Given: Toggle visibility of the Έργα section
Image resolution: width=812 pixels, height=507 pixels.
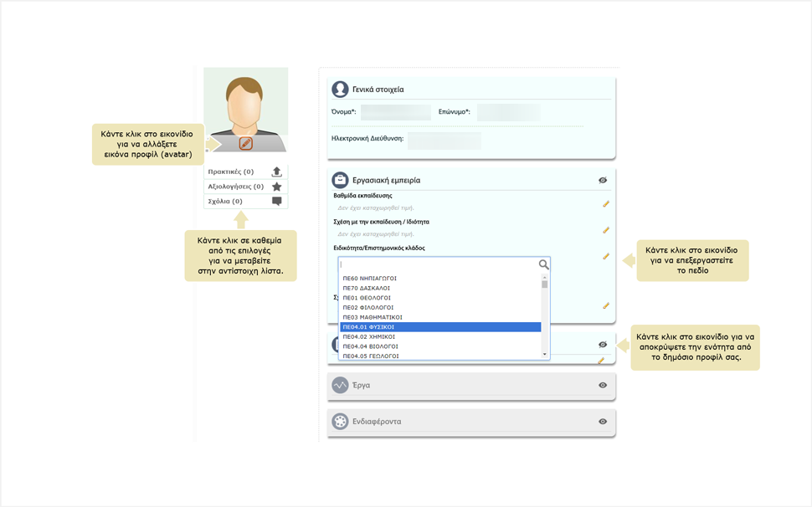Looking at the screenshot, I should click(x=603, y=386).
